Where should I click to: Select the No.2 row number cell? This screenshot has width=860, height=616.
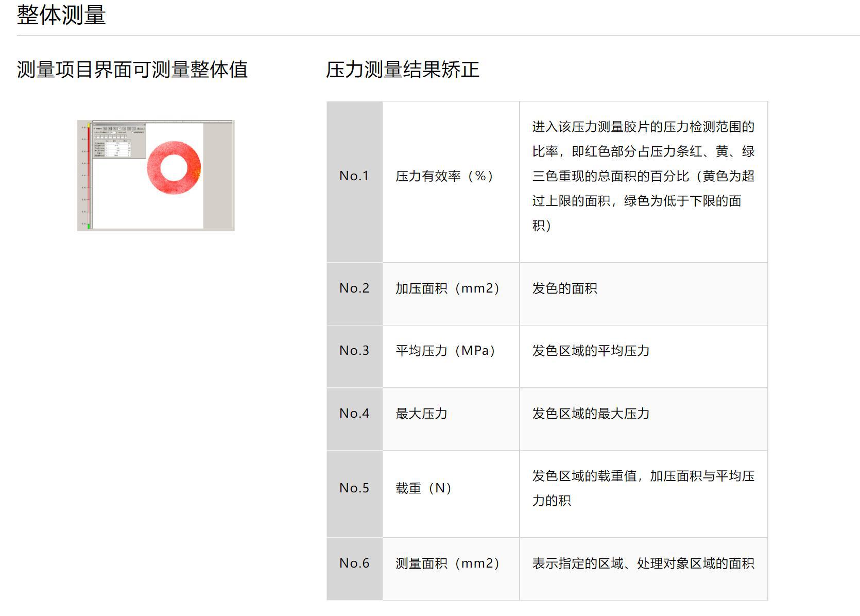[x=355, y=294]
